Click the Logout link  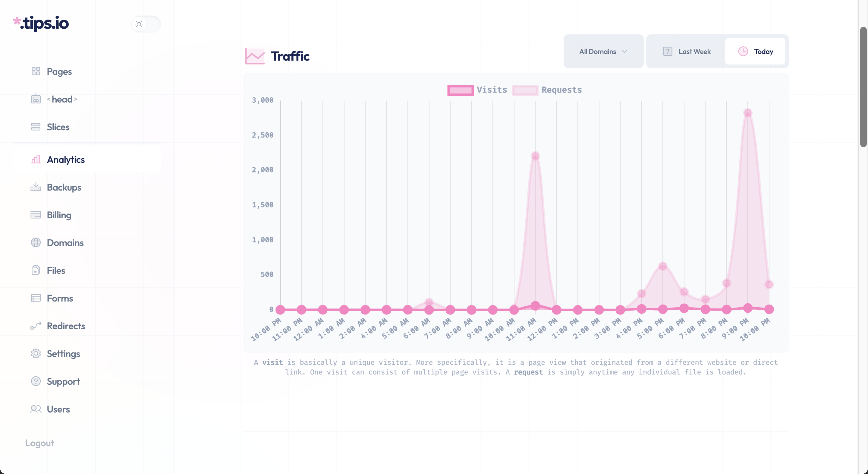click(39, 443)
